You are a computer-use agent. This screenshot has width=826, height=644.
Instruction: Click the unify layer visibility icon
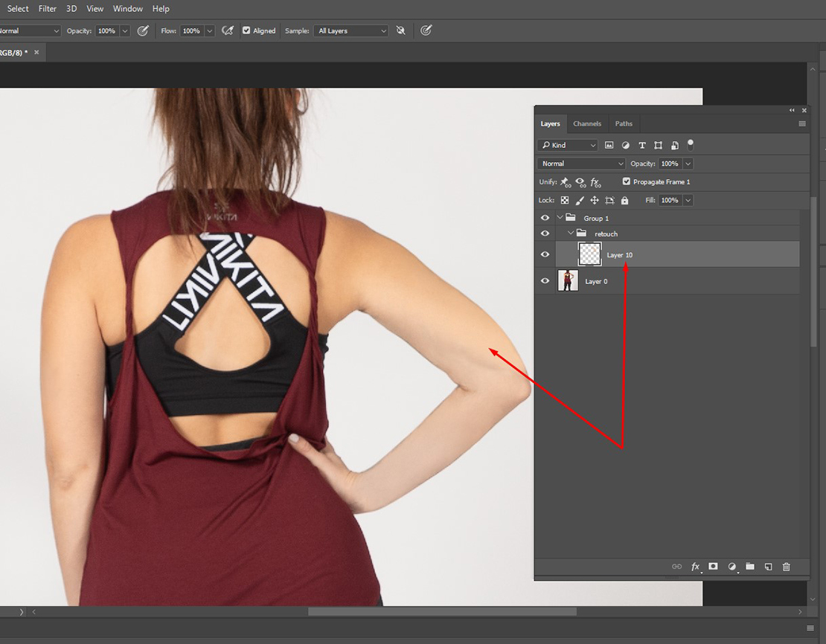click(x=580, y=182)
